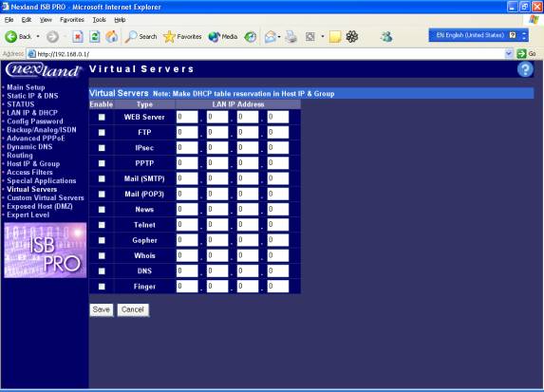Click the Mail envelope icon

pyautogui.click(x=270, y=36)
